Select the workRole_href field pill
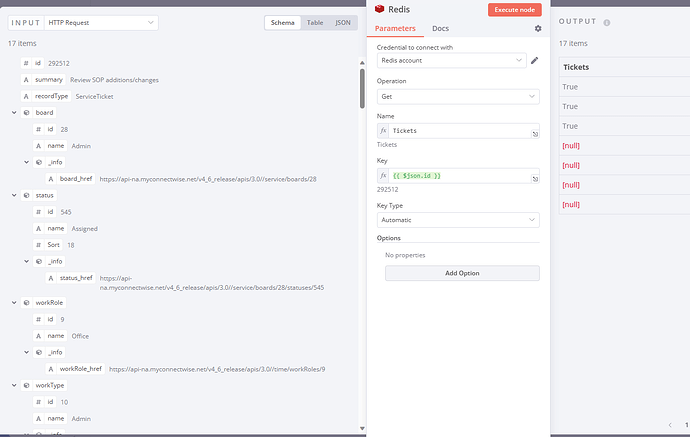 pyautogui.click(x=75, y=369)
